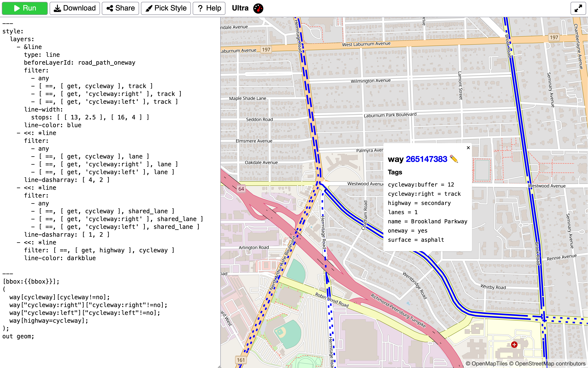Click the 'style:' line in the editor
Viewport: 588px width, 368px height.
pyautogui.click(x=13, y=31)
